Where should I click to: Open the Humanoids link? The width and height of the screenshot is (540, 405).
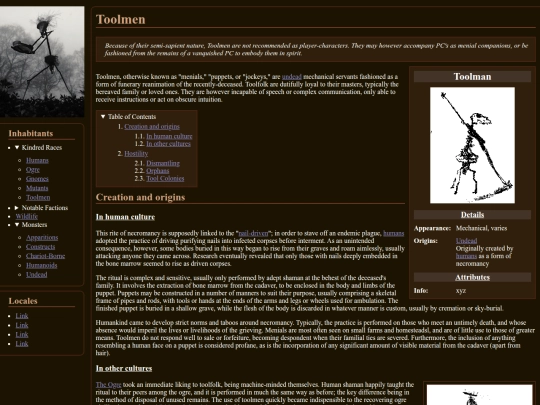click(x=42, y=265)
